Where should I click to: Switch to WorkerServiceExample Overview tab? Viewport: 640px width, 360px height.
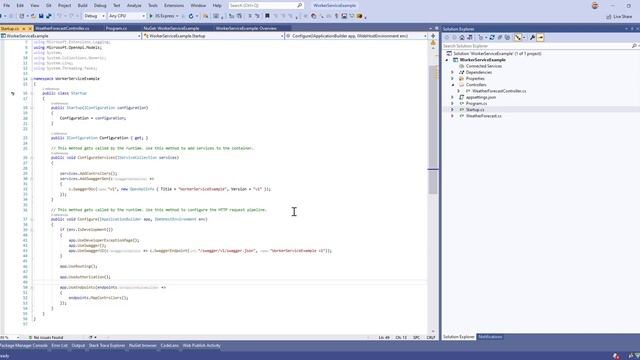(x=246, y=28)
